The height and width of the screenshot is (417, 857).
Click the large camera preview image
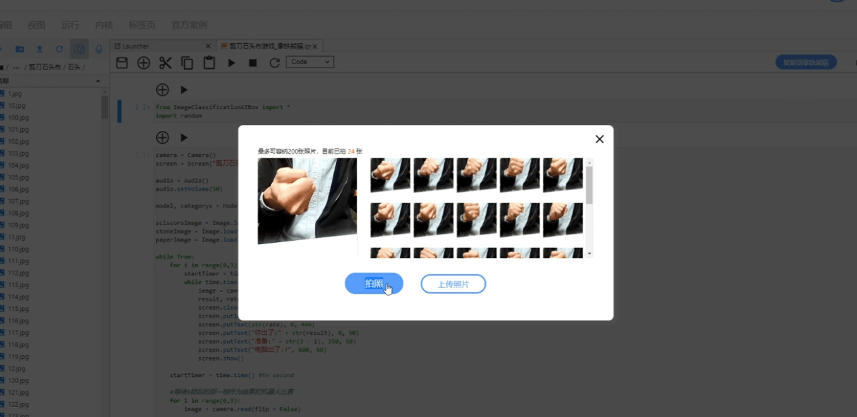[307, 201]
